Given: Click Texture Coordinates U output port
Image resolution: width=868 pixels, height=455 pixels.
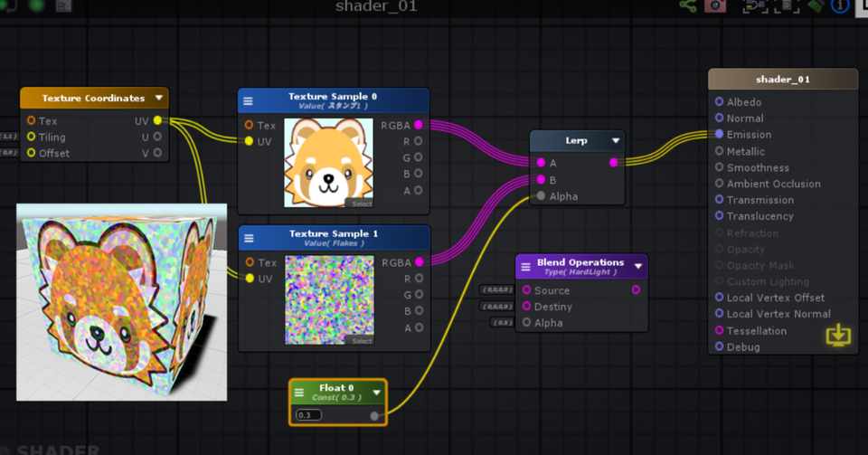Looking at the screenshot, I should (157, 137).
